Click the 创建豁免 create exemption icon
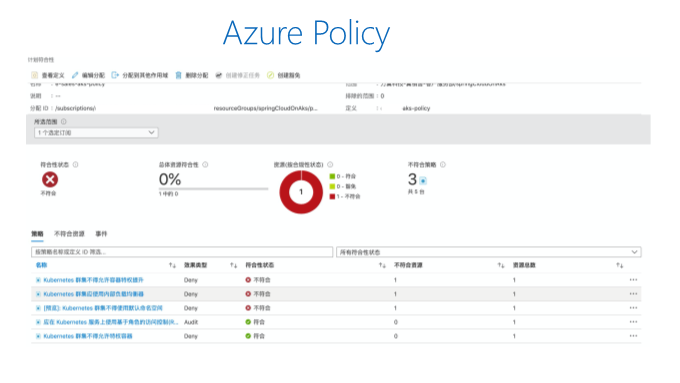This screenshot has width=680, height=383. pyautogui.click(x=270, y=75)
